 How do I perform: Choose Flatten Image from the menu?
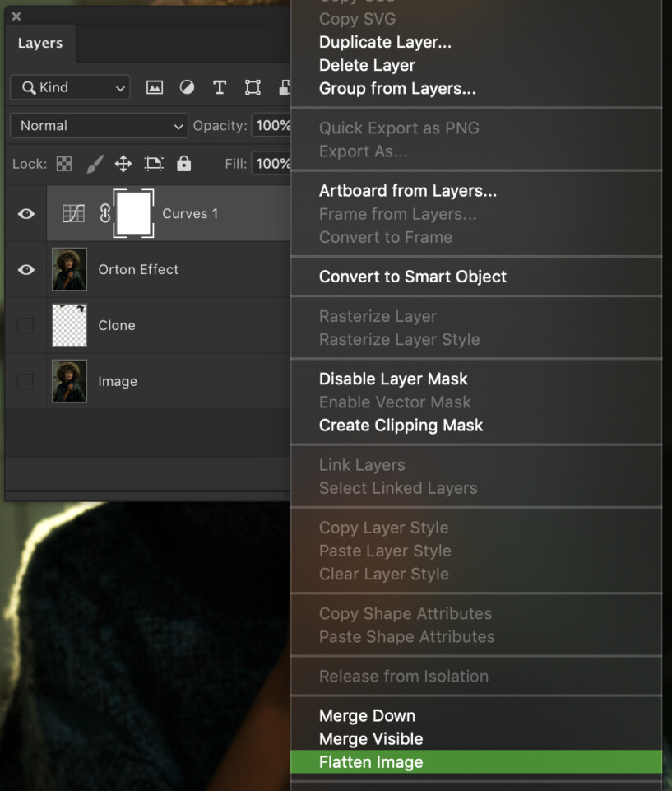coord(370,762)
